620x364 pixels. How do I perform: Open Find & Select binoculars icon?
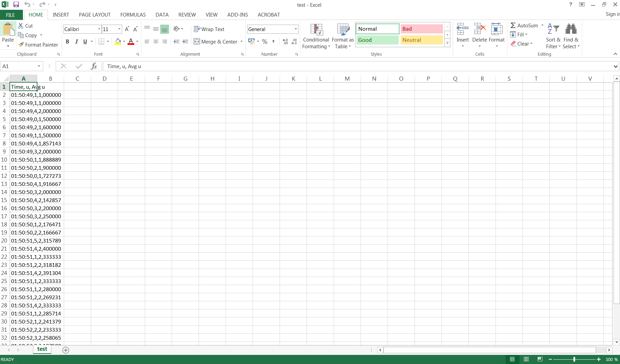(571, 29)
